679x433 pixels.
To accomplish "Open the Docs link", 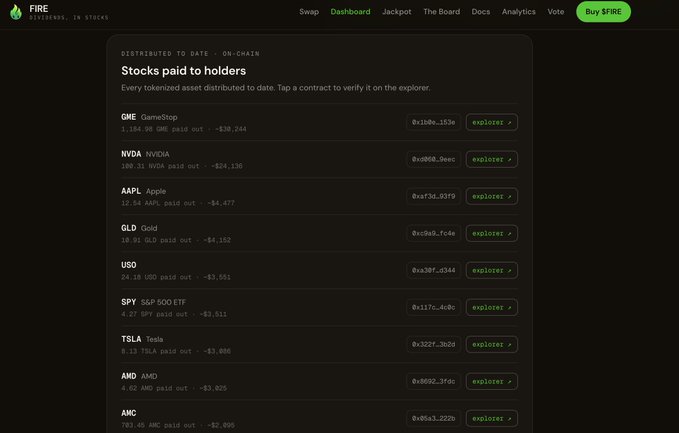I will pos(481,12).
